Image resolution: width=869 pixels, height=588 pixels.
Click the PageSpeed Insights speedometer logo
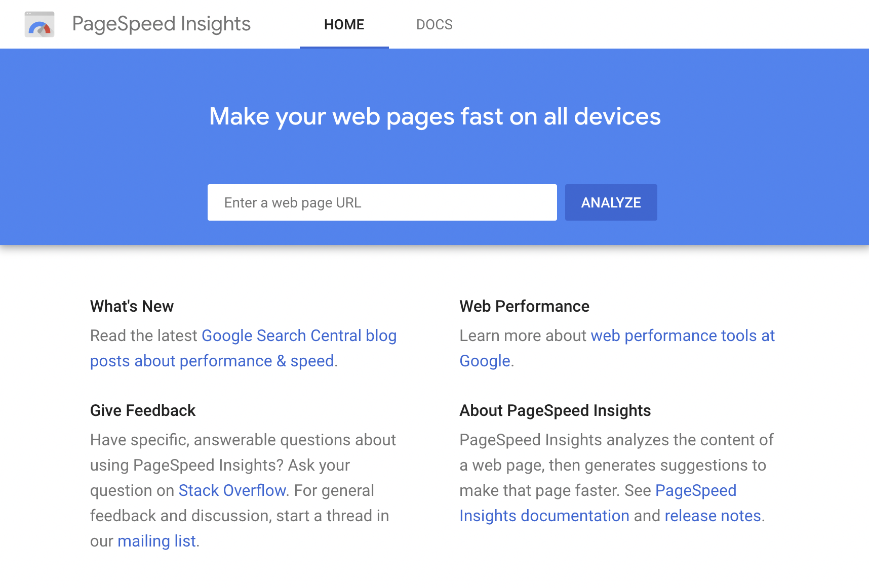[x=39, y=24]
